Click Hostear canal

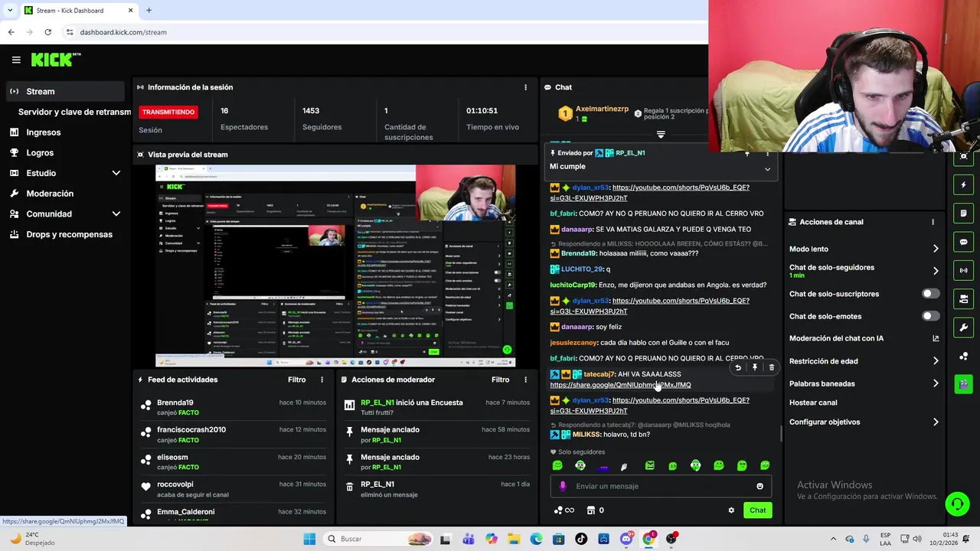click(x=813, y=403)
